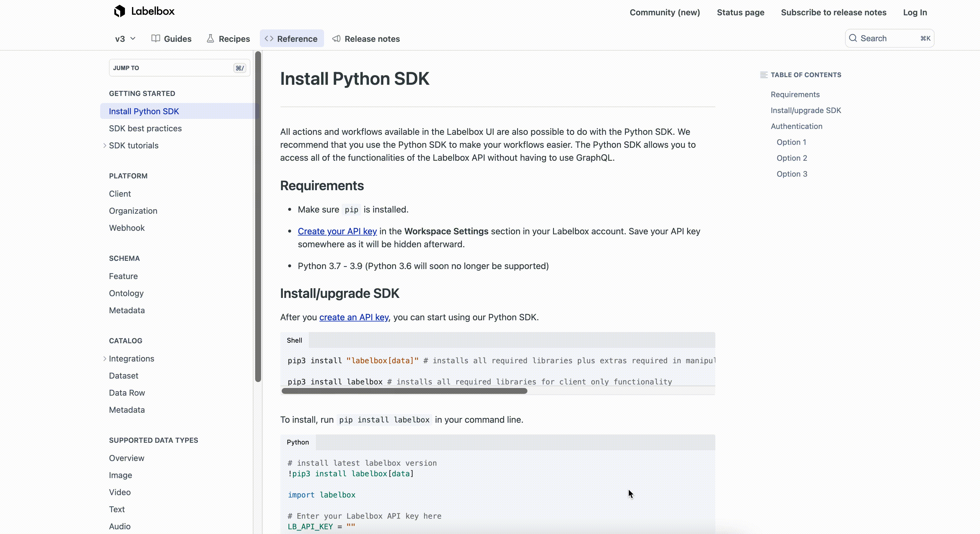The image size is (980, 534).
Task: Open the Data Row catalog page
Action: 127,393
